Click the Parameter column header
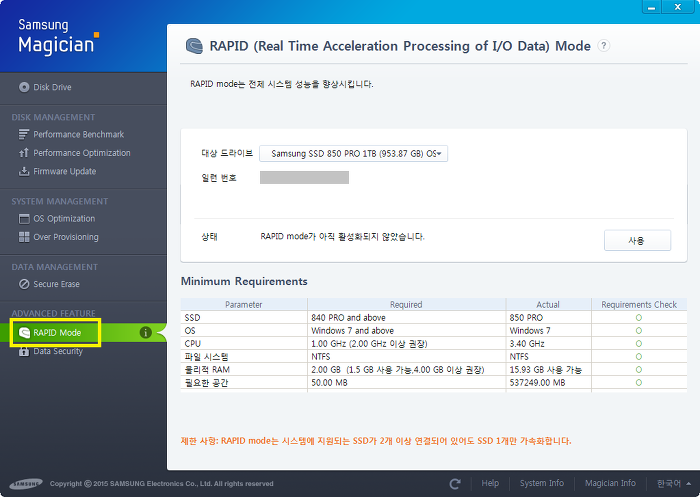This screenshot has height=497, width=700. [x=244, y=305]
